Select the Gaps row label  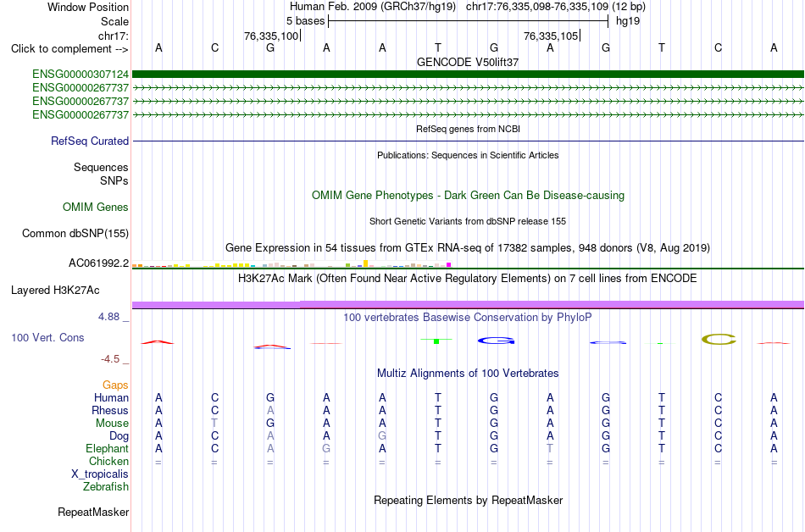pos(115,385)
